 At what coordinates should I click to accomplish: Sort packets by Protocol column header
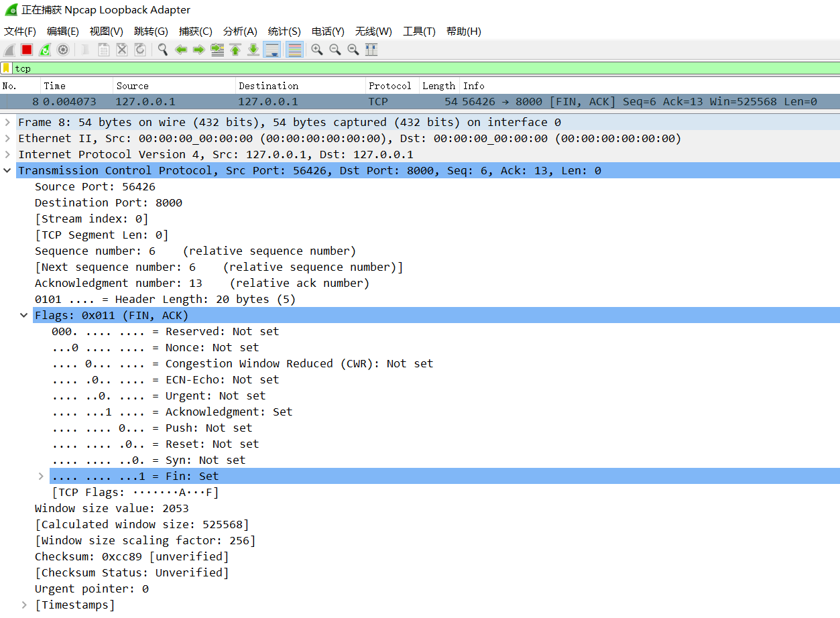389,86
